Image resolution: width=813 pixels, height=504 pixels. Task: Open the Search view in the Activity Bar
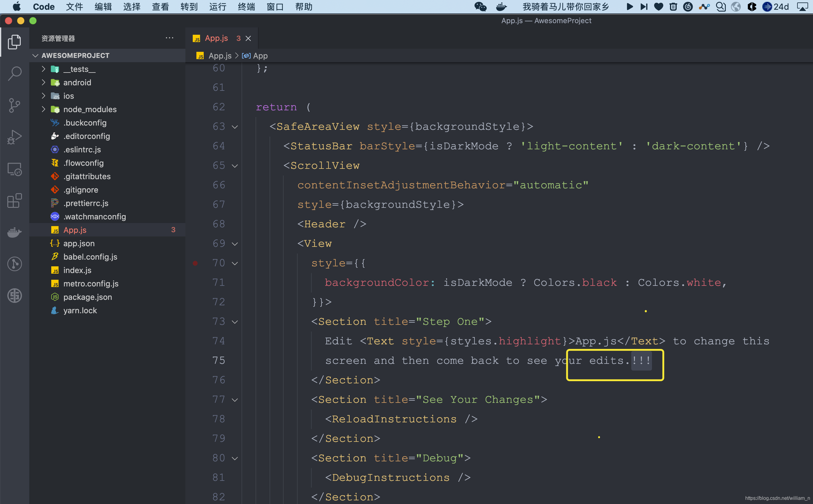coord(15,73)
